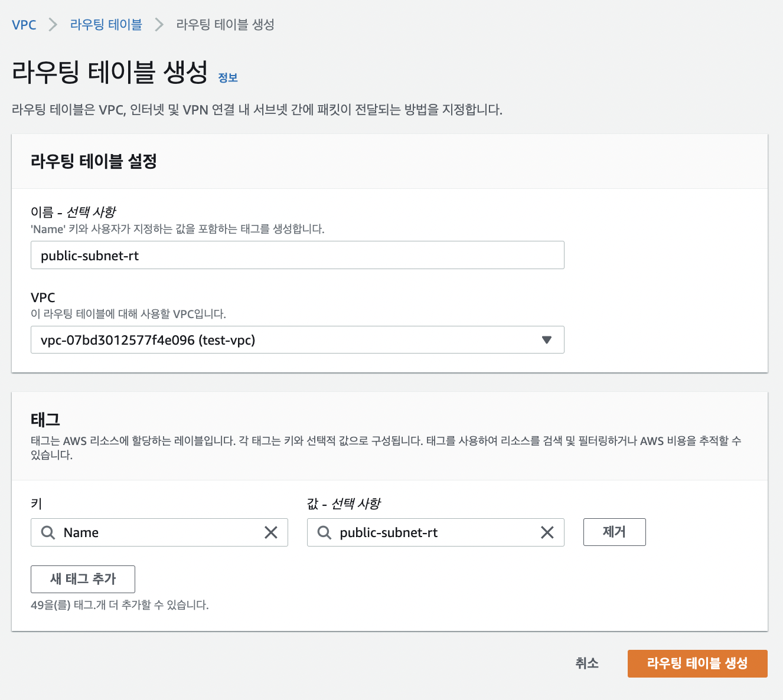Click the tag key field Name
The width and height of the screenshot is (783, 700).
tap(159, 532)
